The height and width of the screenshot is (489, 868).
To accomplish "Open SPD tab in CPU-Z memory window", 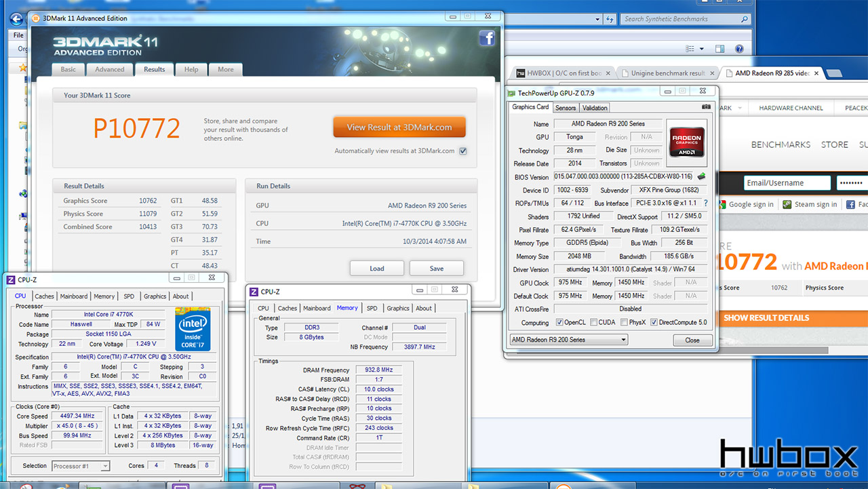I will tap(372, 309).
